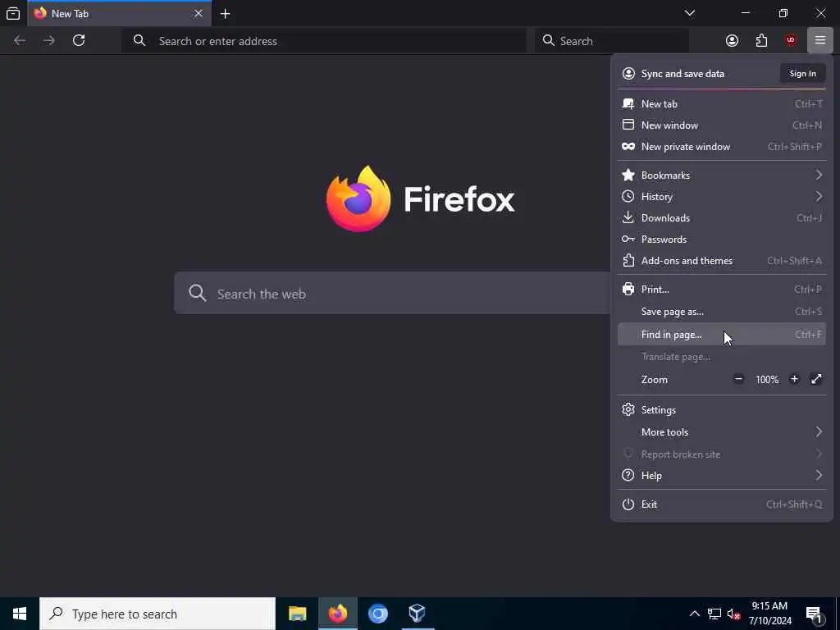Select Print... menu item
Screen dimensions: 840x630
[x=722, y=290]
